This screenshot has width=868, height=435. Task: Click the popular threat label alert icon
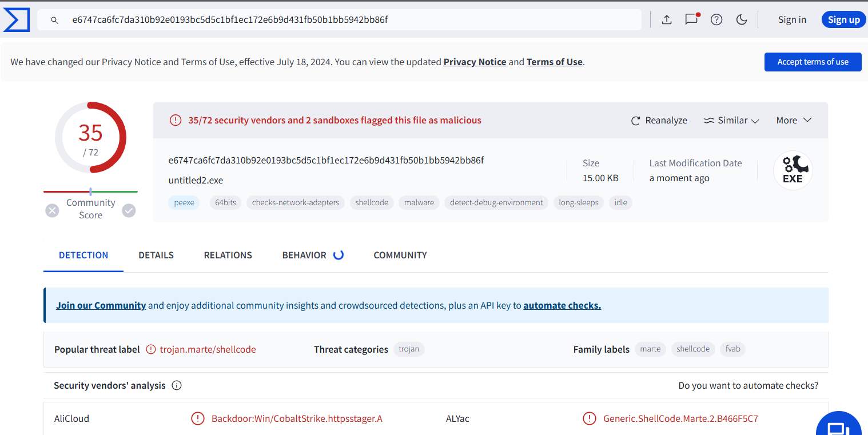[x=150, y=349]
